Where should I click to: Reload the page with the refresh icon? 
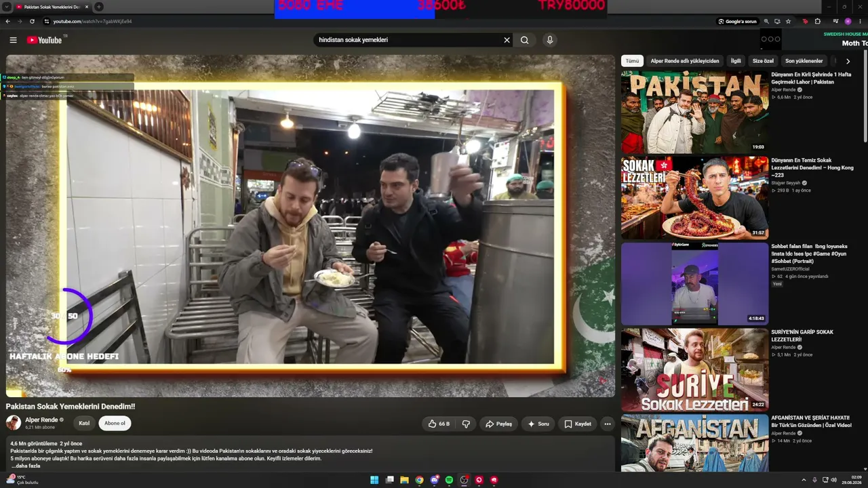click(x=32, y=22)
